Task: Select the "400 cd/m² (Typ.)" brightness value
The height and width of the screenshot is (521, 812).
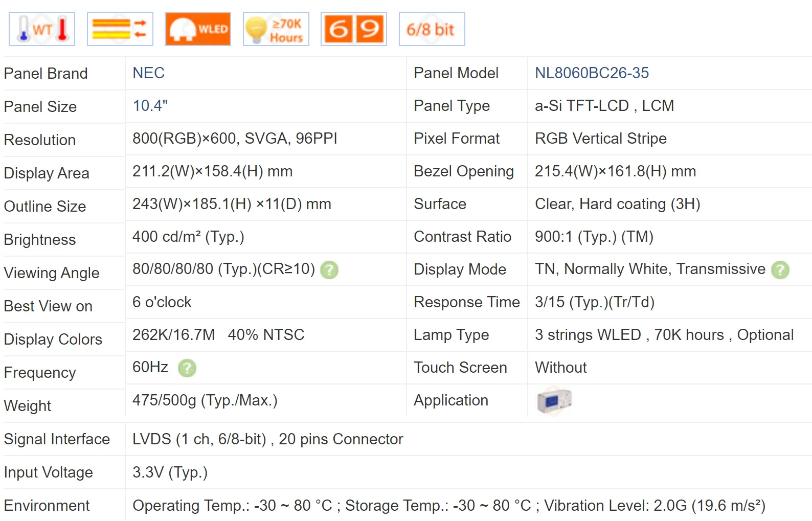Action: pyautogui.click(x=188, y=237)
